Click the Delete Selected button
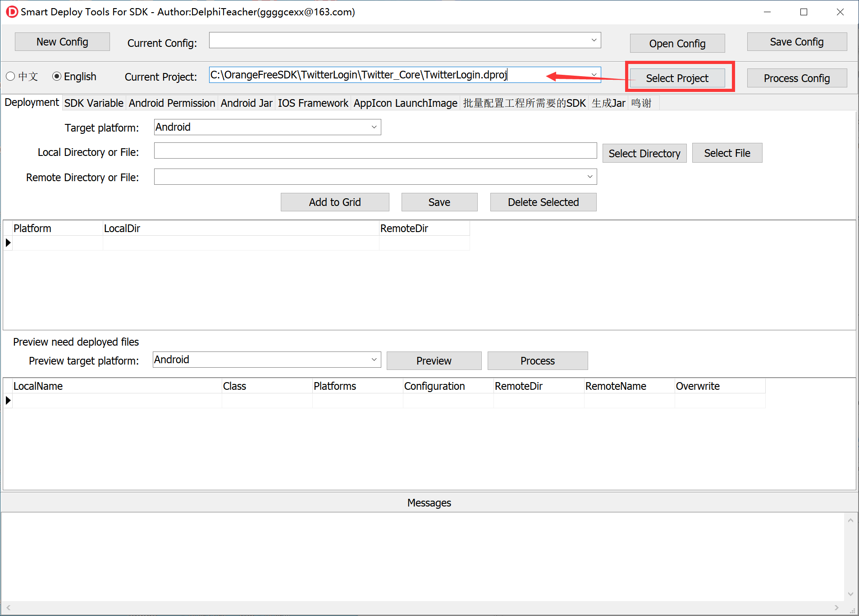Screen dimensions: 859x616 [543, 202]
